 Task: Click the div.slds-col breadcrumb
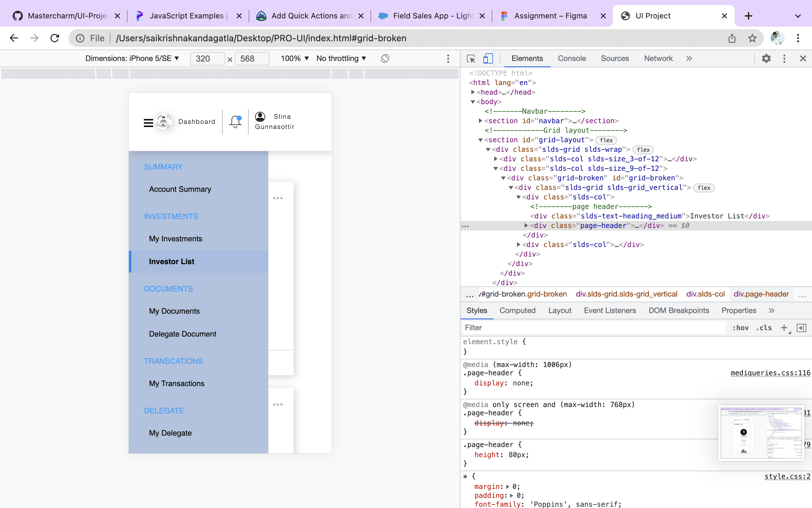coord(705,294)
